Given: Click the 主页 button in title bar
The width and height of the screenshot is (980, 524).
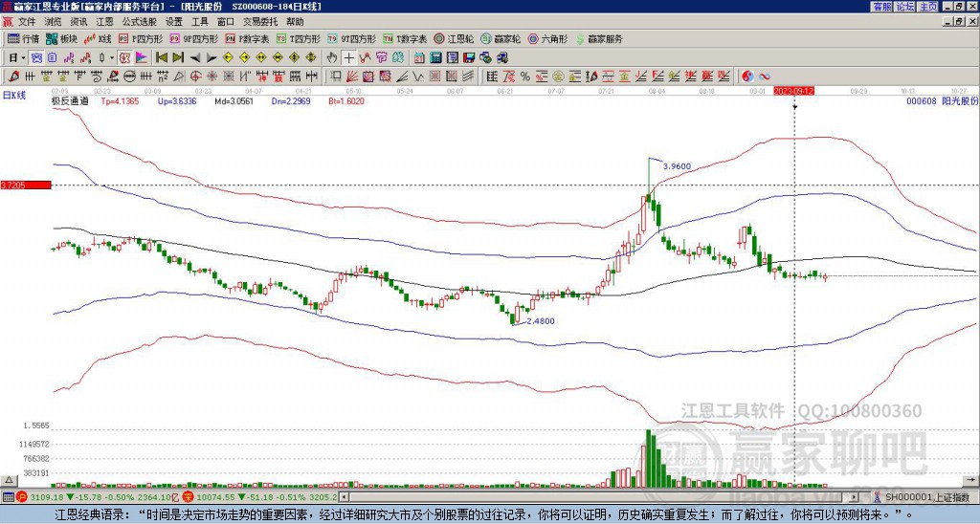Looking at the screenshot, I should (x=926, y=6).
